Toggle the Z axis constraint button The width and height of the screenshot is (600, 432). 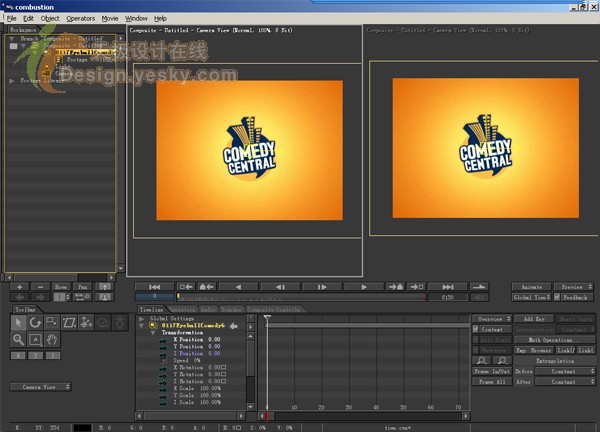click(53, 355)
